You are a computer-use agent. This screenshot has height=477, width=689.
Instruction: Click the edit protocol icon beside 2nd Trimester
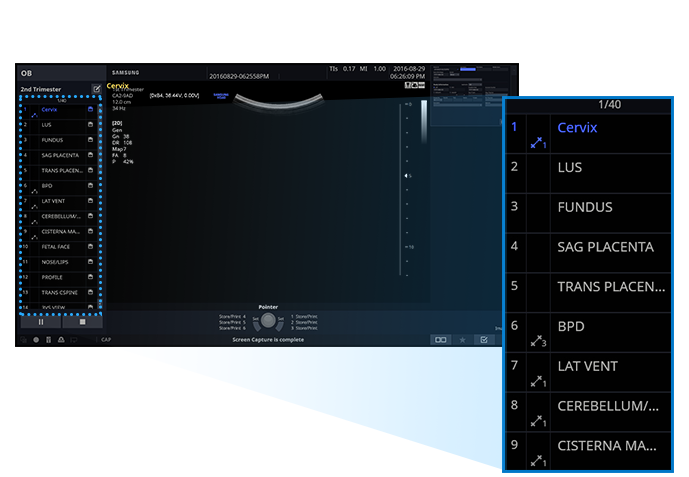96,89
